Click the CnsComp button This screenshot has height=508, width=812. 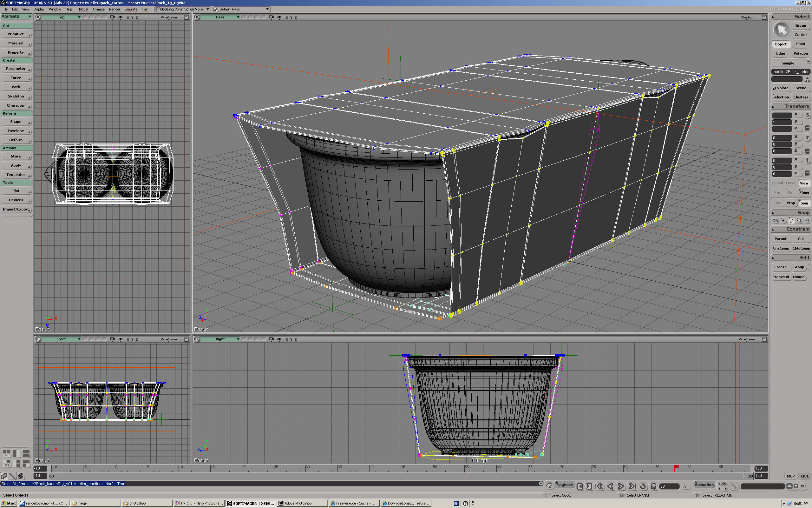[781, 248]
